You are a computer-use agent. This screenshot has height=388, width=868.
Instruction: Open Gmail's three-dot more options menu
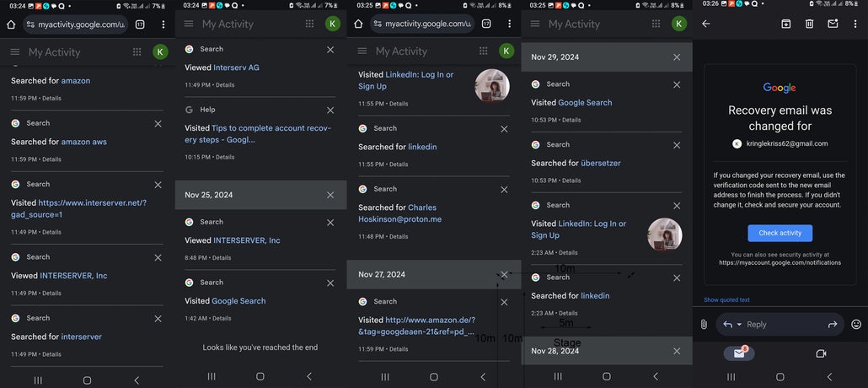856,24
